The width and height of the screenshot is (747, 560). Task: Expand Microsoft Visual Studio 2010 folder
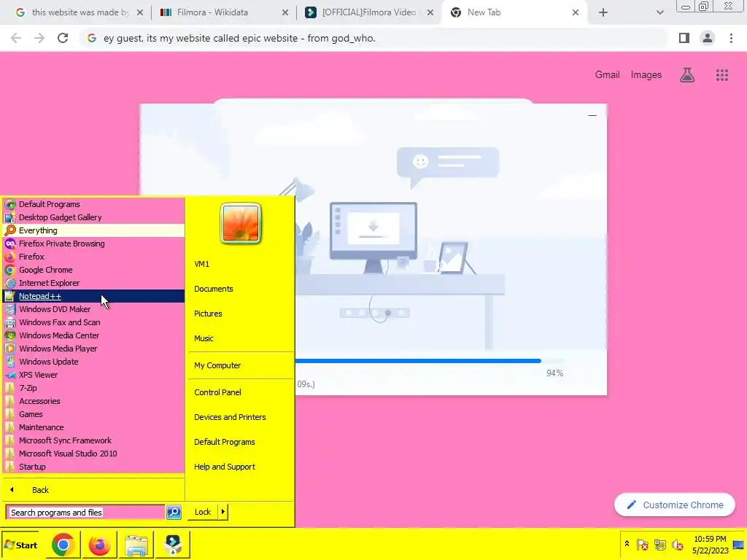93,454
